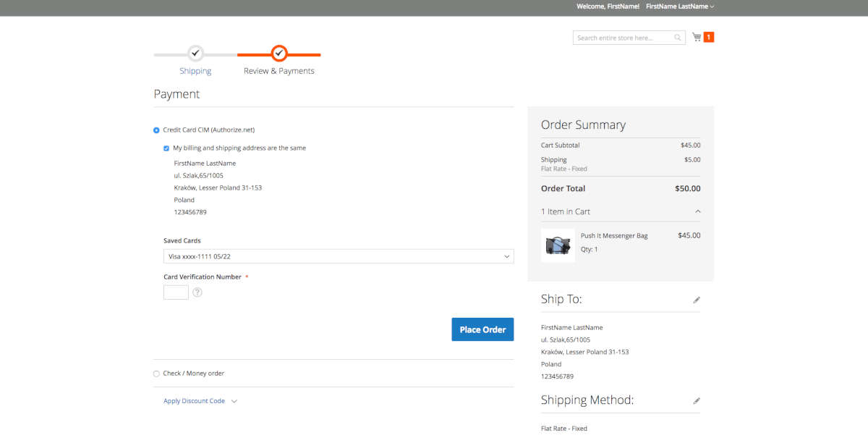Screen dimensions: 868x443
Task: Edit the Ship To address pencil icon
Action: click(697, 300)
